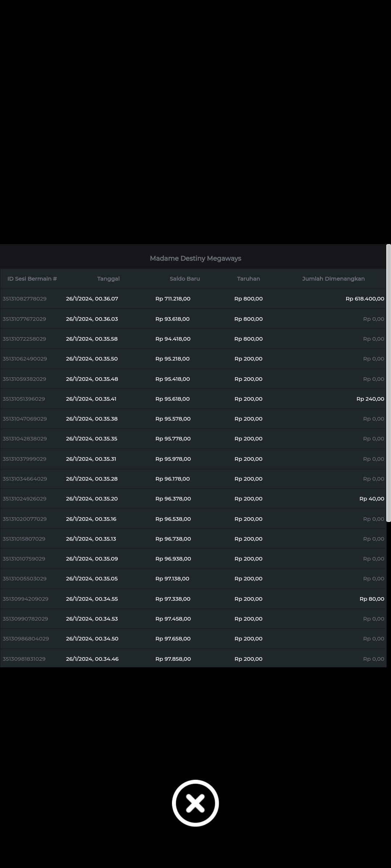The image size is (391, 868).
Task: Select the Taruhan column header
Action: (248, 278)
